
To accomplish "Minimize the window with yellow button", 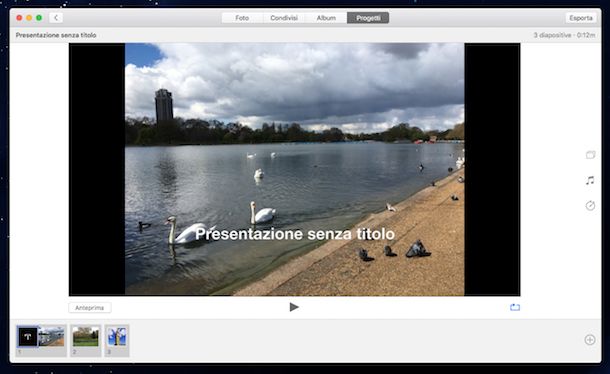I will pos(29,18).
